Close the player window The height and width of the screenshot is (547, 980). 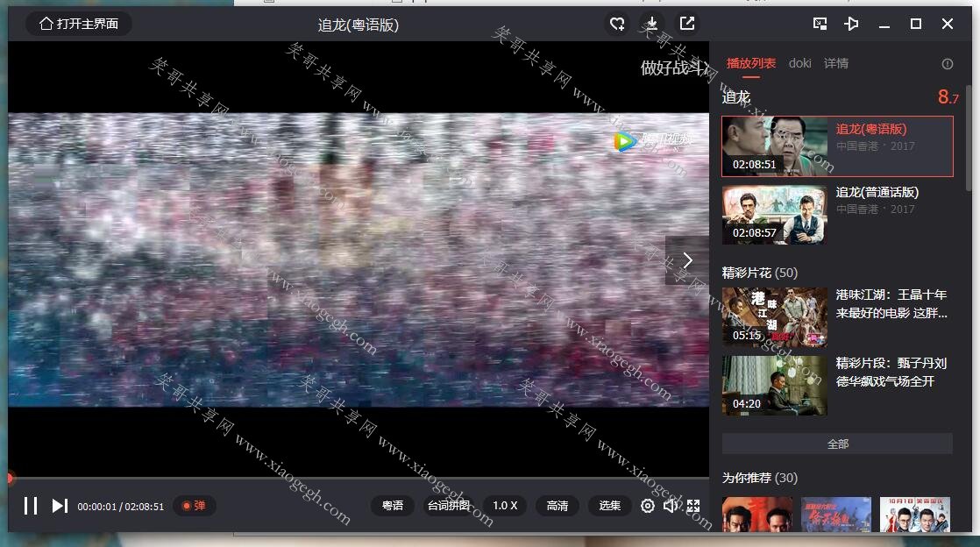coord(948,24)
